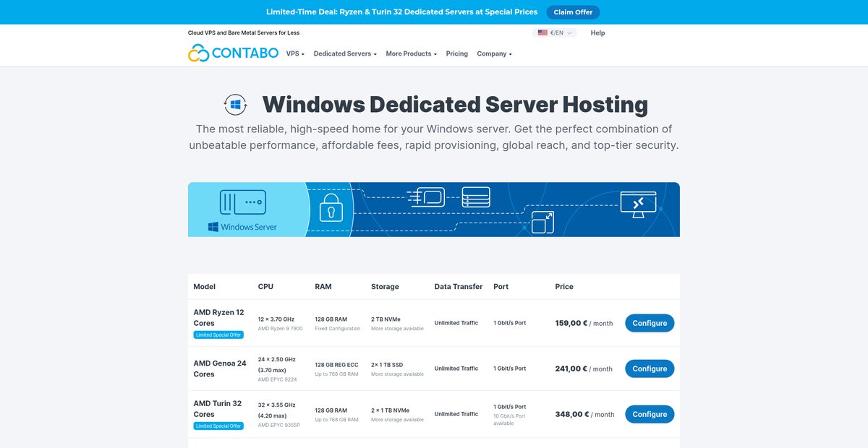
Task: Click the 2 TB NVMe storage cell
Action: 386,319
